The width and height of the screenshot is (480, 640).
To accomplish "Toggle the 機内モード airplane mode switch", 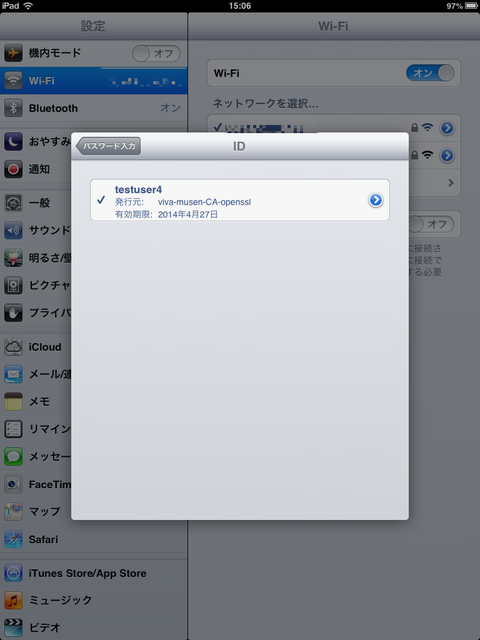I will click(156, 53).
